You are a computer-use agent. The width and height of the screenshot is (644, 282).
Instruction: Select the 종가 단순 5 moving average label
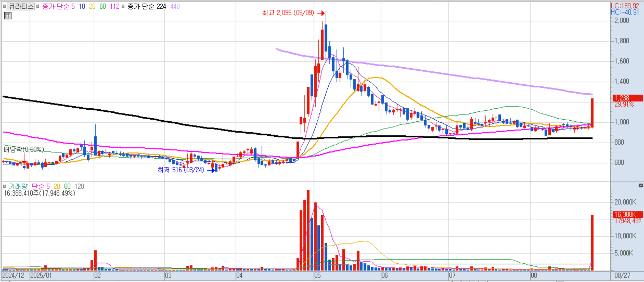[x=58, y=6]
